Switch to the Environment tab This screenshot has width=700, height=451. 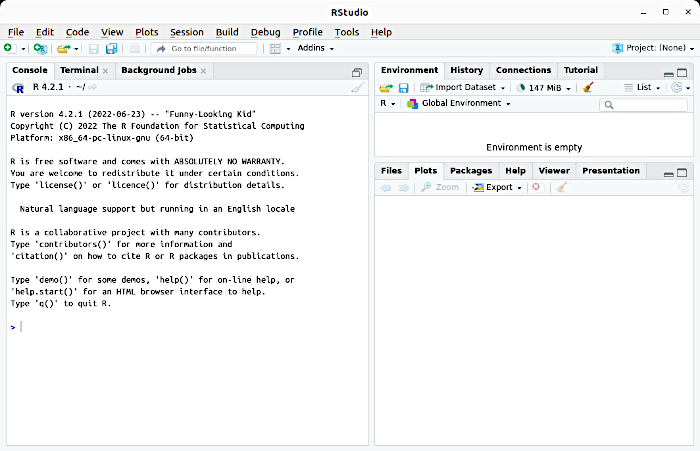409,70
